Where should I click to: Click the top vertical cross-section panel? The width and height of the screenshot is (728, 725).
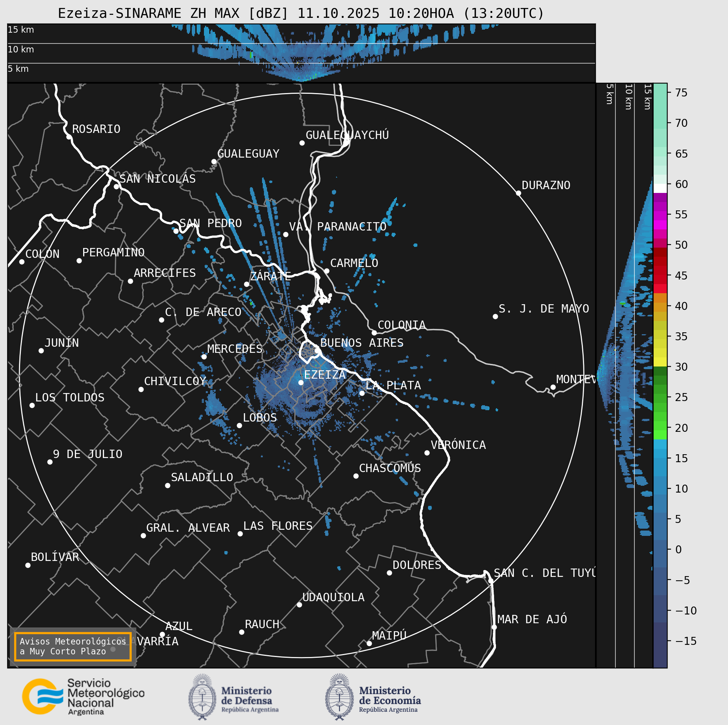click(302, 53)
